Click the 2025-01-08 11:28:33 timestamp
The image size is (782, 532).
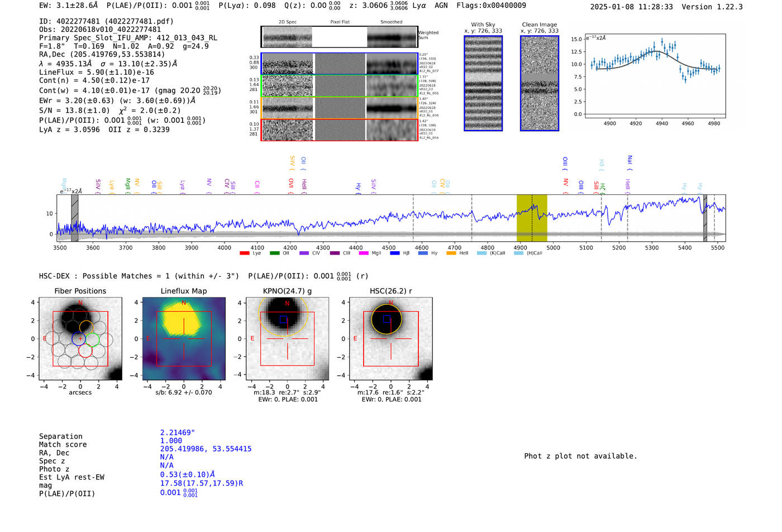tap(631, 7)
